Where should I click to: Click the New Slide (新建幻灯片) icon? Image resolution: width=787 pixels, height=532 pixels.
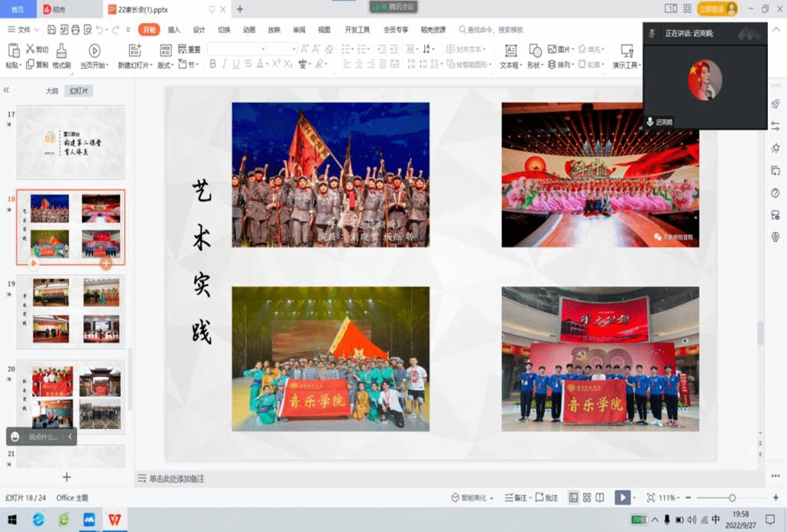click(x=135, y=52)
